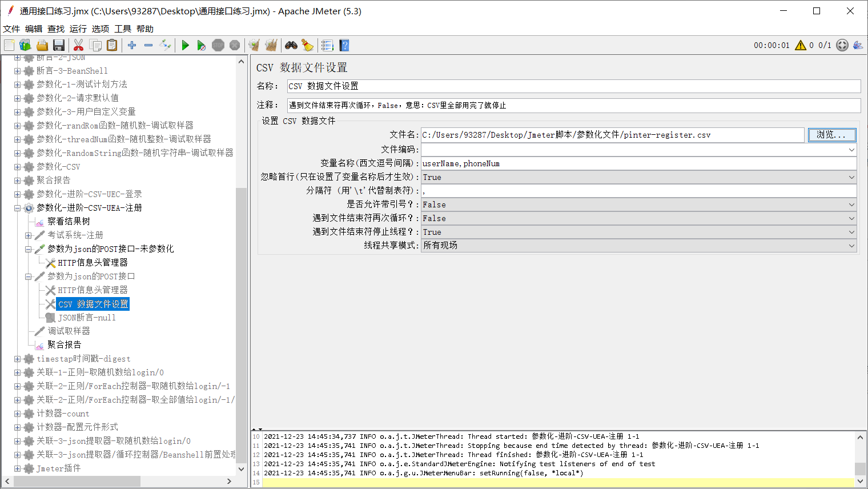Shutdown test threads icon
The width and height of the screenshot is (868, 489).
click(235, 45)
